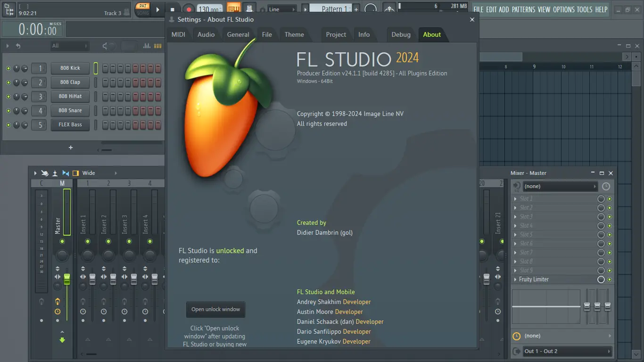Toggle the Insert 1 green mute LED
The image size is (644, 362).
tap(88, 241)
